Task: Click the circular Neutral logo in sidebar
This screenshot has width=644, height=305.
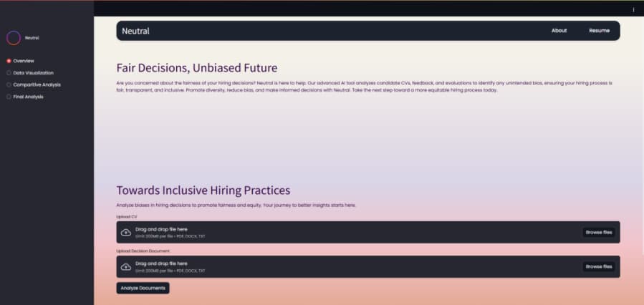Action: 14,38
